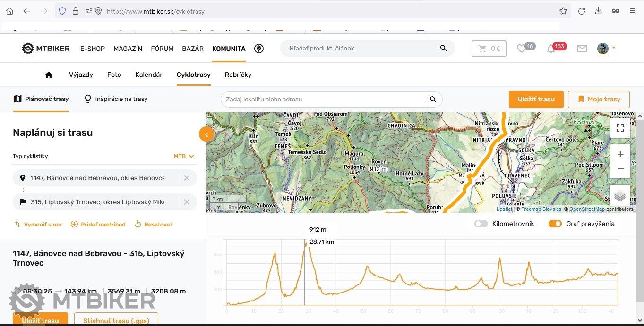Expand the MTB cycling type dropdown
The height and width of the screenshot is (326, 644).
184,156
